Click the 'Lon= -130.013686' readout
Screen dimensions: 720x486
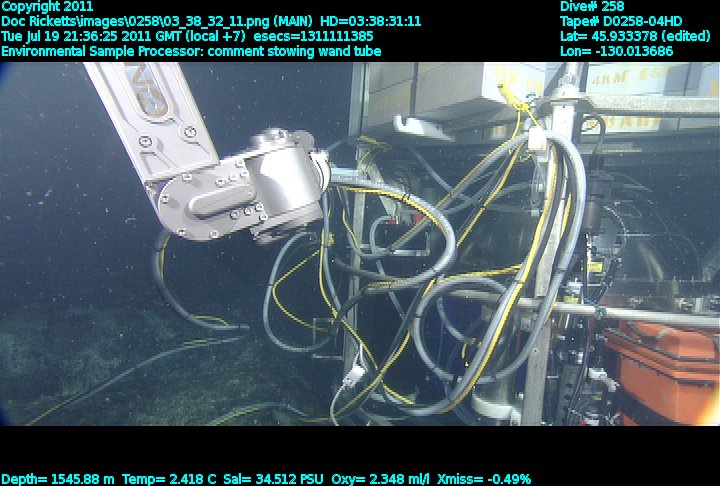coord(616,51)
